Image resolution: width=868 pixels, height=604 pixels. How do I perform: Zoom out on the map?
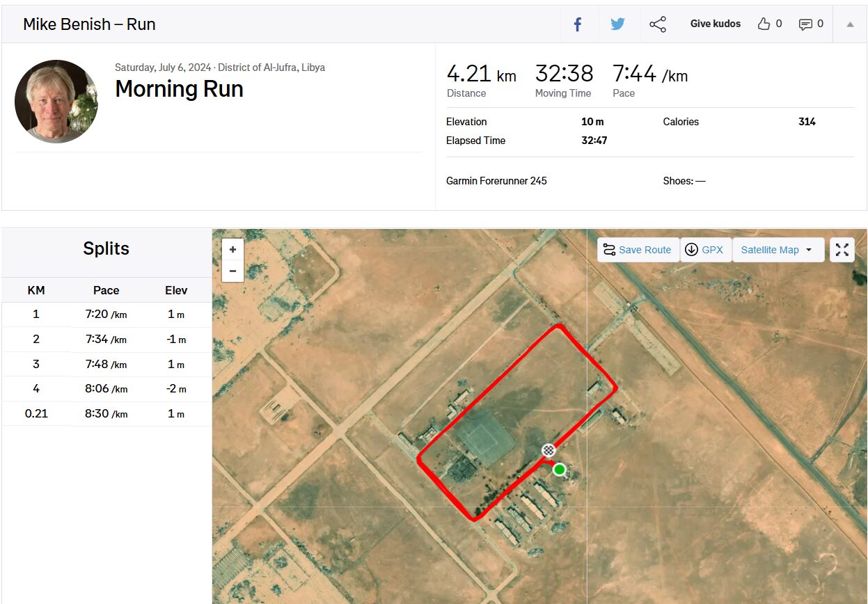click(232, 271)
